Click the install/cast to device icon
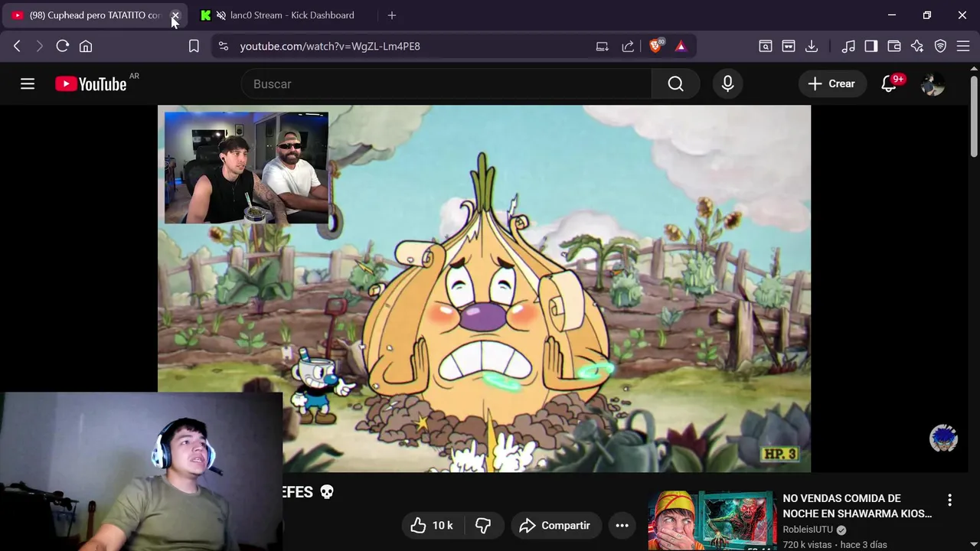The image size is (980, 551). coord(603,46)
